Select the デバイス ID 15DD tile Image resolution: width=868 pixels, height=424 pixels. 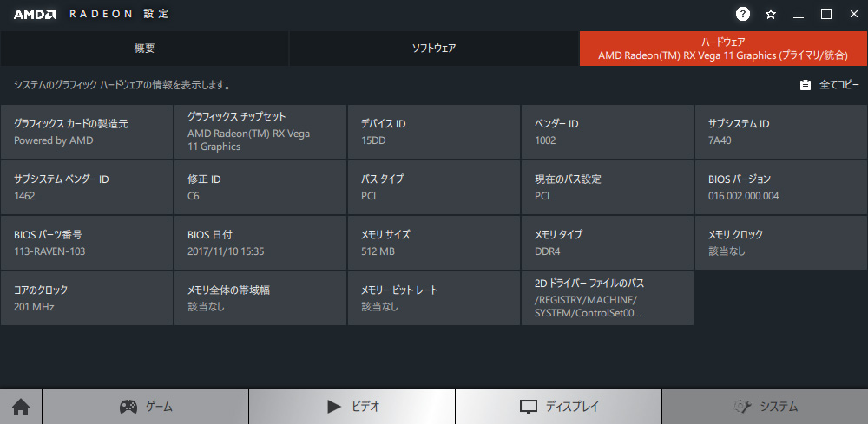(434, 132)
